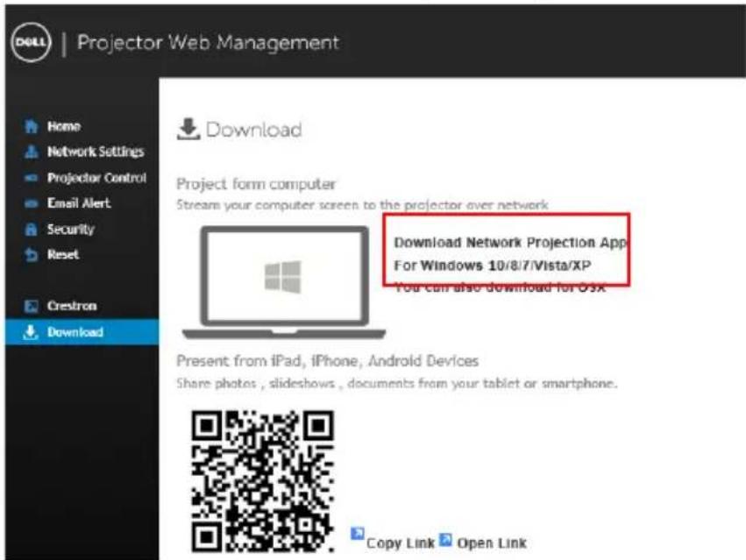
Task: Click the Security lock icon
Action: (31, 230)
